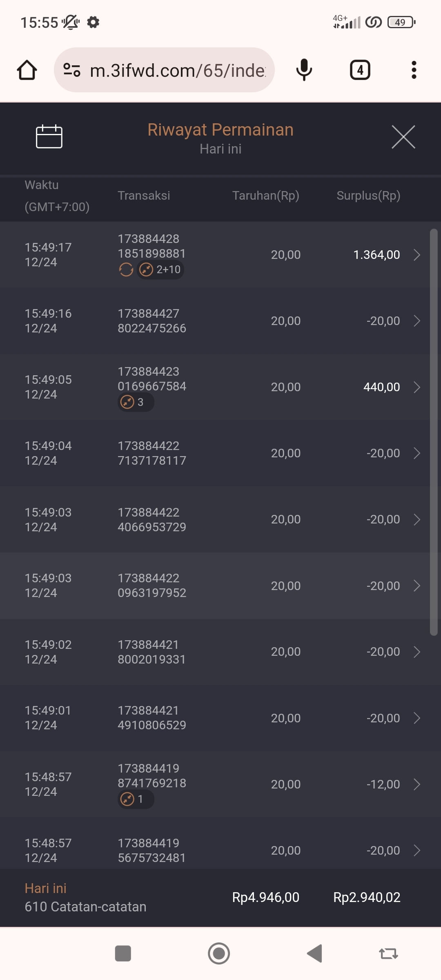441x980 pixels.
Task: Open the browser tab switcher showing 4
Action: (360, 70)
